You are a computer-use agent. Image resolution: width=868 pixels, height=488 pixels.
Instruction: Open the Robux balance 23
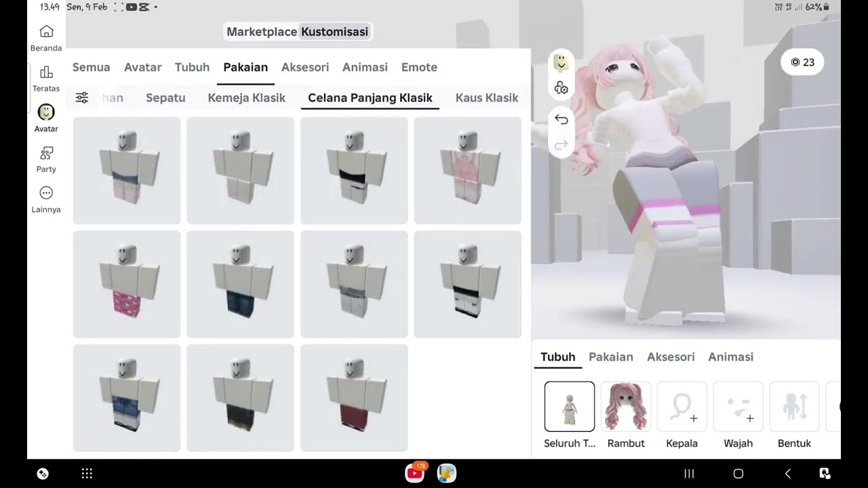[x=802, y=62]
